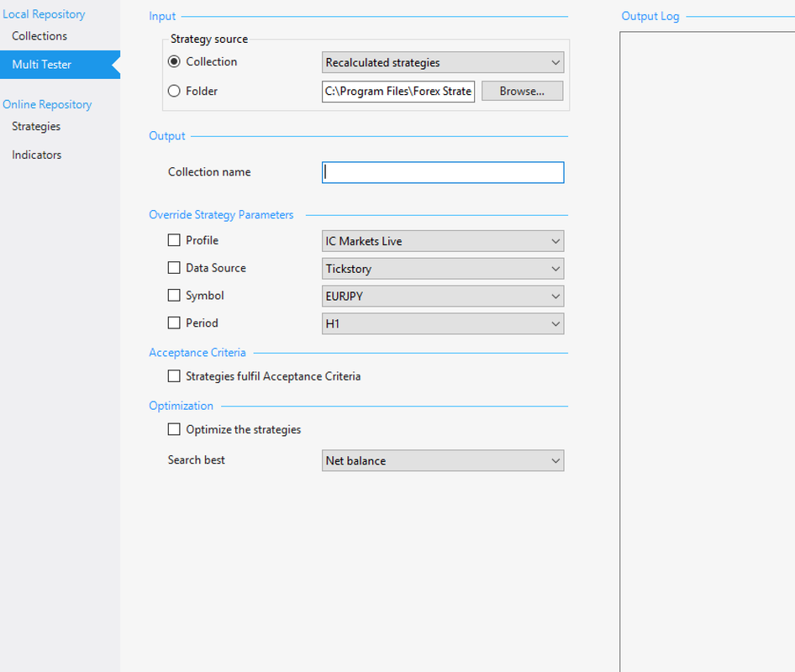Select the Folder radio button

(x=174, y=91)
